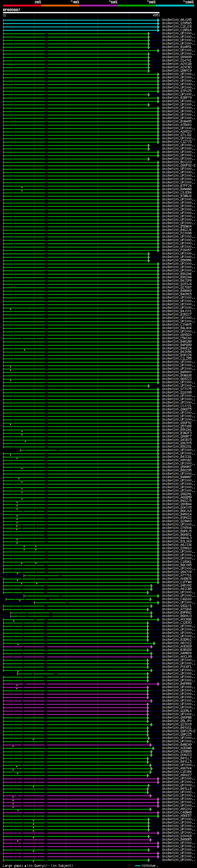The image size is (197, 868).
Task: Select hit label UniRef100_Q293J4
Action: (x=177, y=284)
